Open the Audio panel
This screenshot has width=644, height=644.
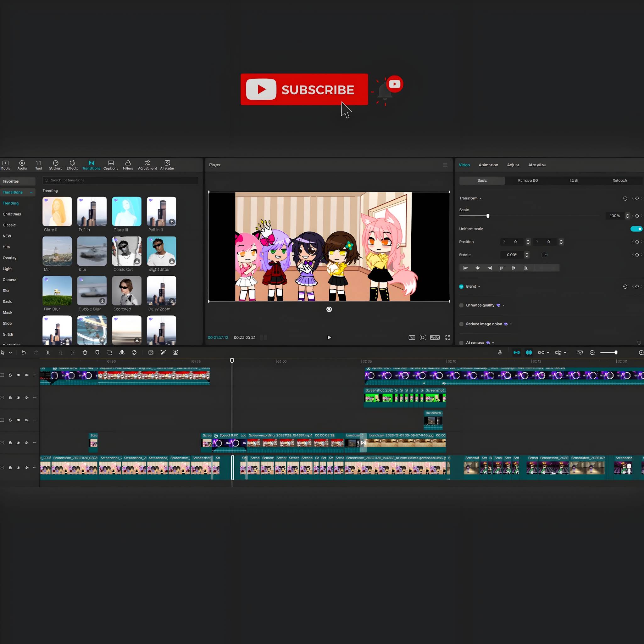coord(22,165)
